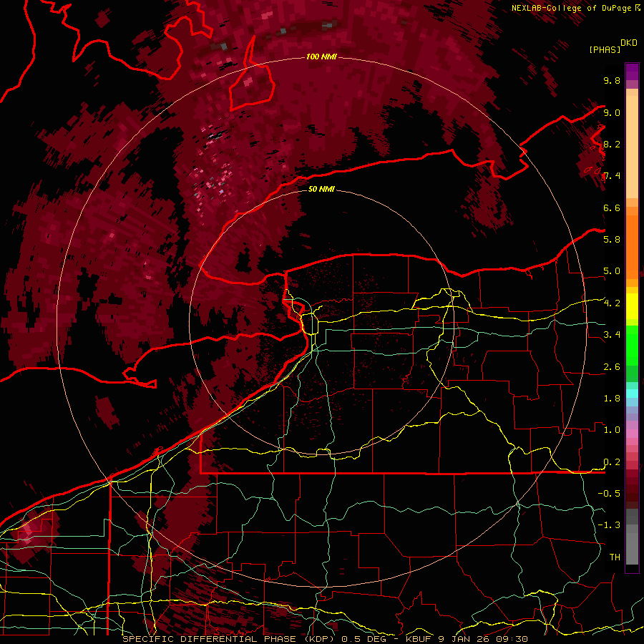Click "SPECIFIC DIFFERENTIAL PHASE" in the bottom caption
Viewport: 644px width, 644px height.
[x=209, y=639]
